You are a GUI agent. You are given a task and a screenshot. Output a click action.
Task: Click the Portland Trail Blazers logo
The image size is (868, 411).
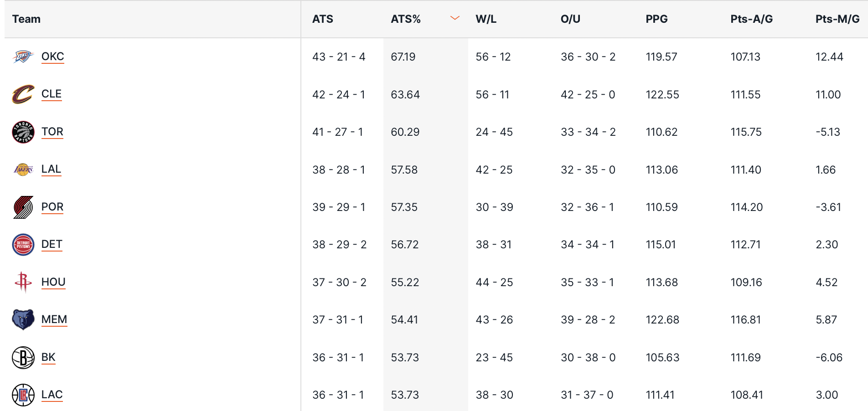[x=23, y=207]
